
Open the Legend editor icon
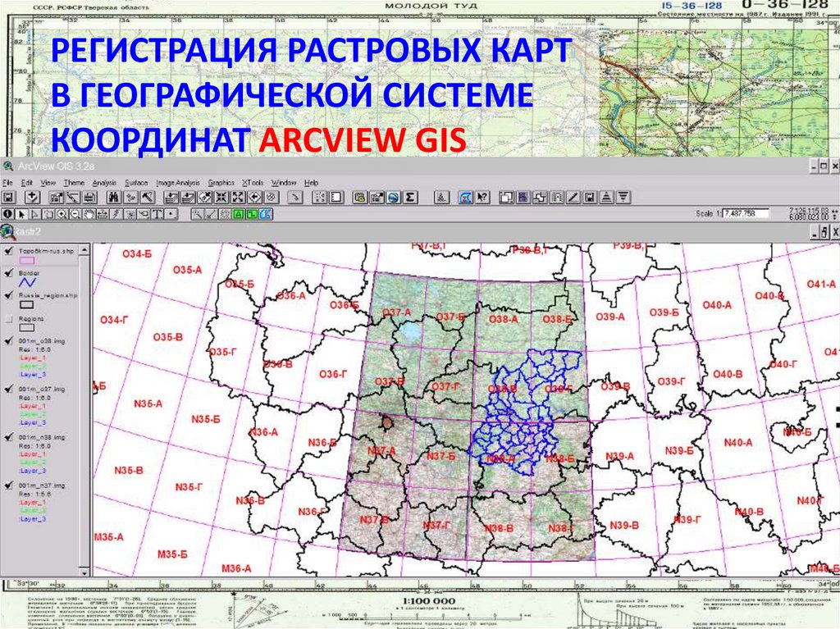(x=73, y=197)
